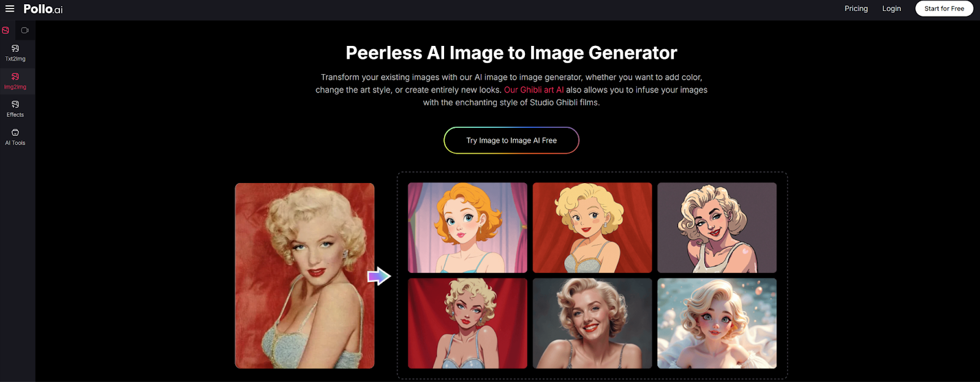Follow the Our Ghibli art AI link
Screen dimensions: 980x382
pos(533,90)
